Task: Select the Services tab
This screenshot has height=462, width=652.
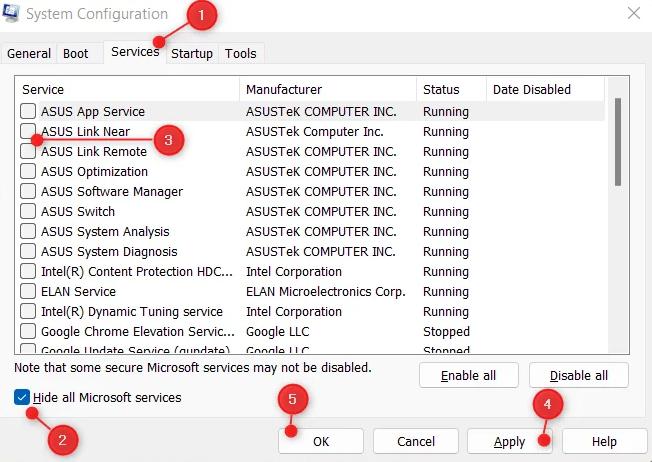Action: [135, 52]
